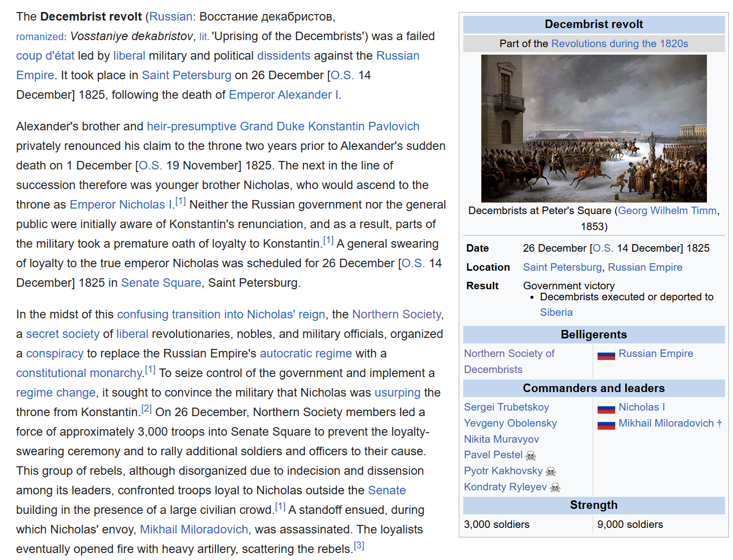Open the secret society link
Viewport: 733px width, 560px height.
coord(63,334)
